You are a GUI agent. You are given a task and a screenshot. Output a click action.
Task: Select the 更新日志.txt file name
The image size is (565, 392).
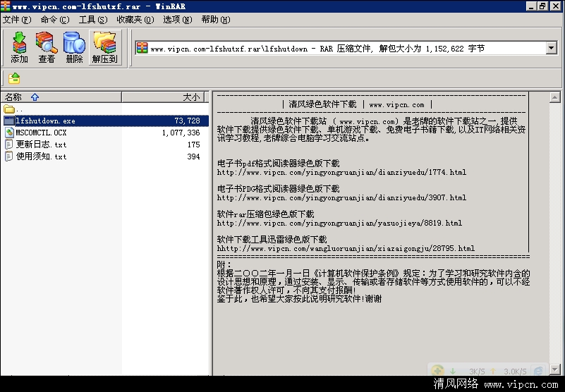click(41, 145)
